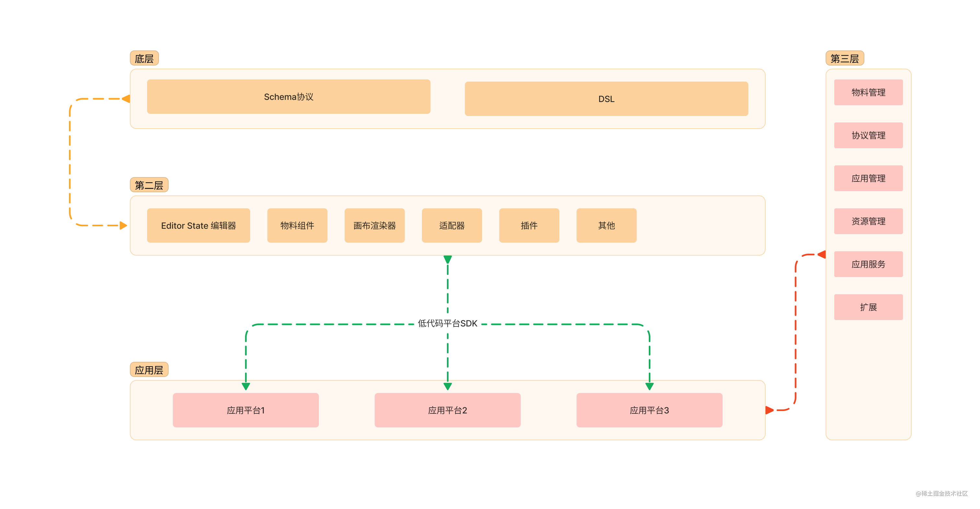The image size is (980, 509).
Task: Click the 应用平台3 block
Action: (649, 410)
